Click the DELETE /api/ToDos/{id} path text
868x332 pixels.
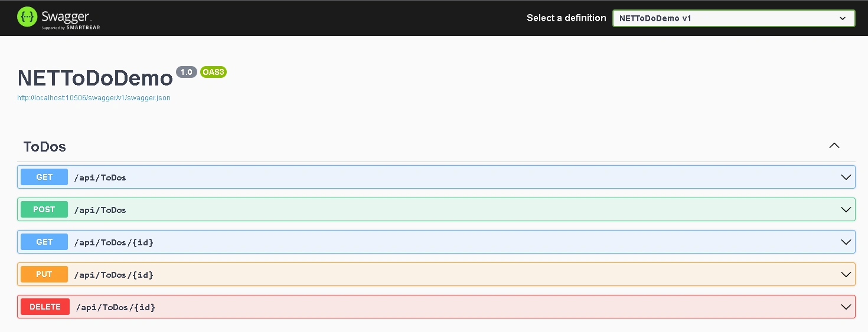[115, 307]
